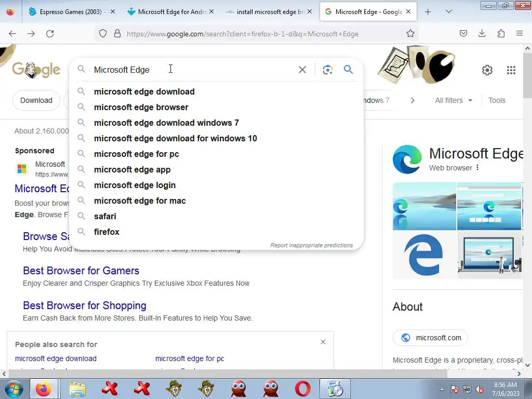532x399 pixels.
Task: Open the tracking protection shield icon
Action: click(x=103, y=34)
